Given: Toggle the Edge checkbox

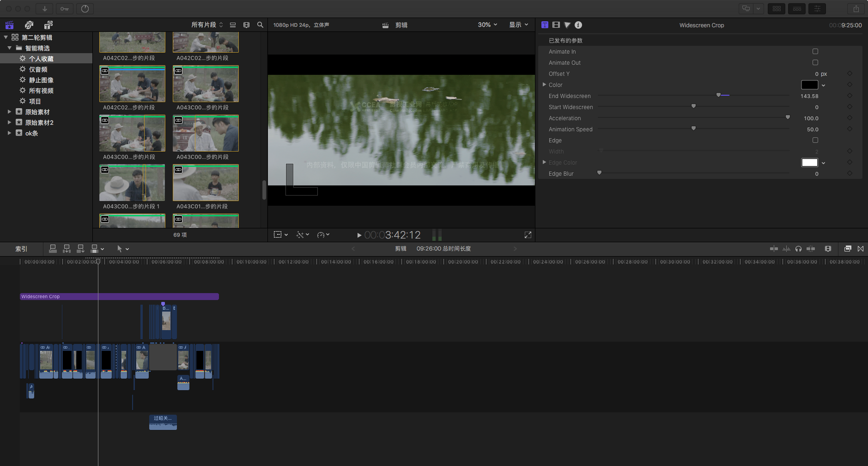Looking at the screenshot, I should (815, 140).
